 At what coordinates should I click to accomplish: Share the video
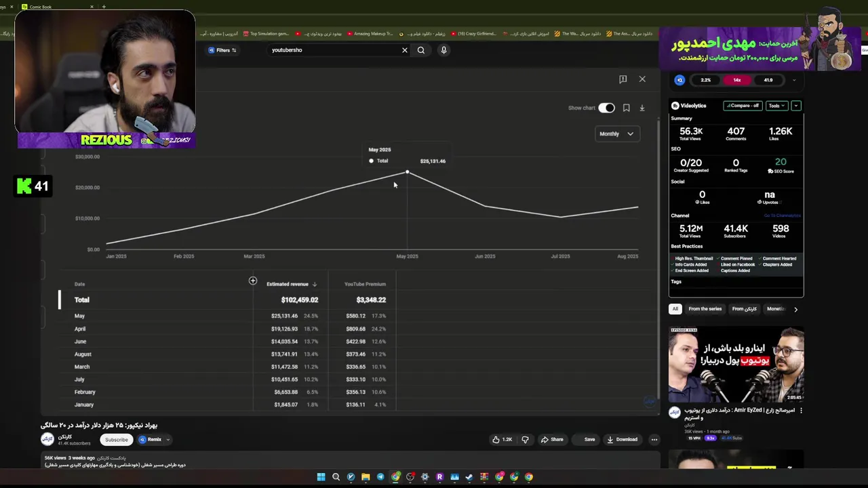(552, 439)
